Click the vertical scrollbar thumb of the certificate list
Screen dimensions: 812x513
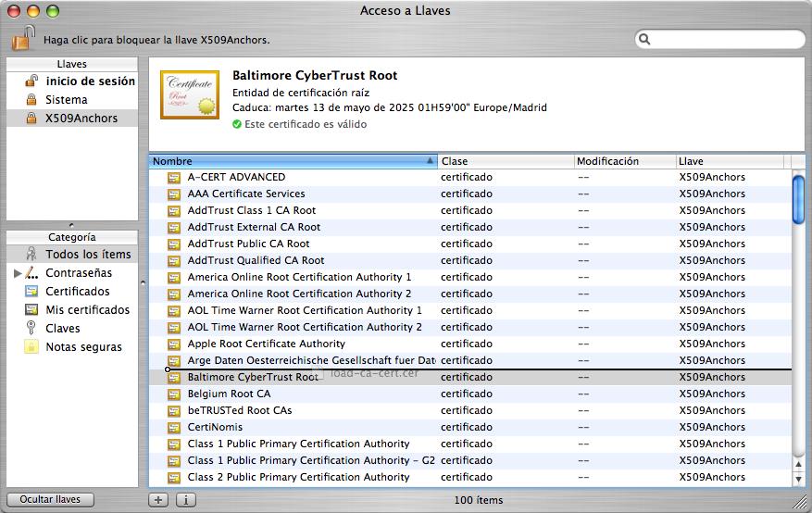click(798, 200)
